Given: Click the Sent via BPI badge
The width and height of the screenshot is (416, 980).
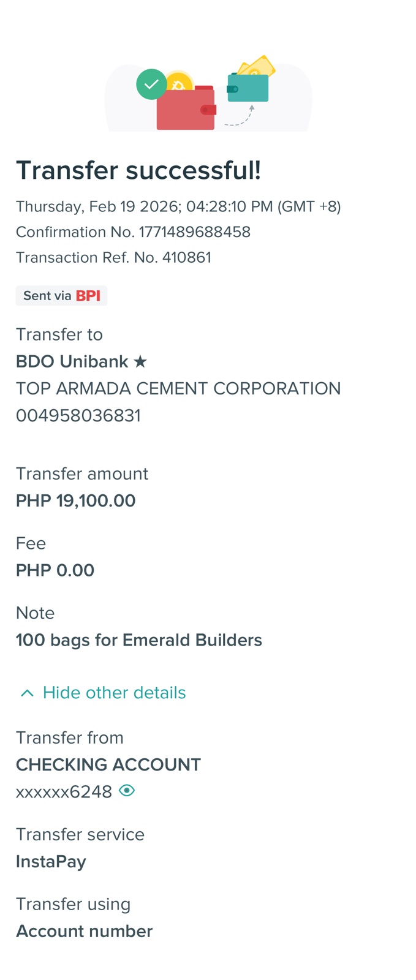Looking at the screenshot, I should (x=61, y=296).
